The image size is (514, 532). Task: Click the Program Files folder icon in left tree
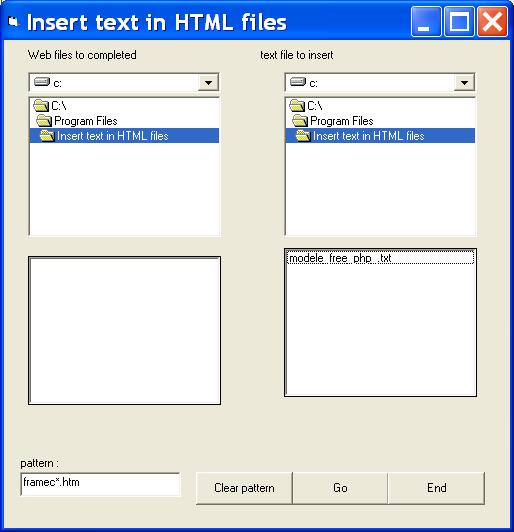[x=44, y=120]
